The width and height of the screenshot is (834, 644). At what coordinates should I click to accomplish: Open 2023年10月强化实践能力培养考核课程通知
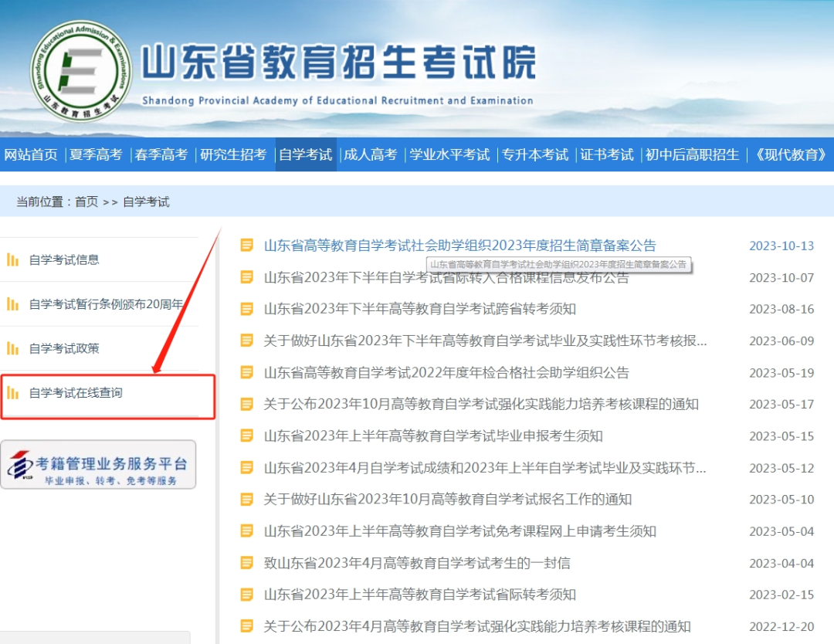point(481,404)
